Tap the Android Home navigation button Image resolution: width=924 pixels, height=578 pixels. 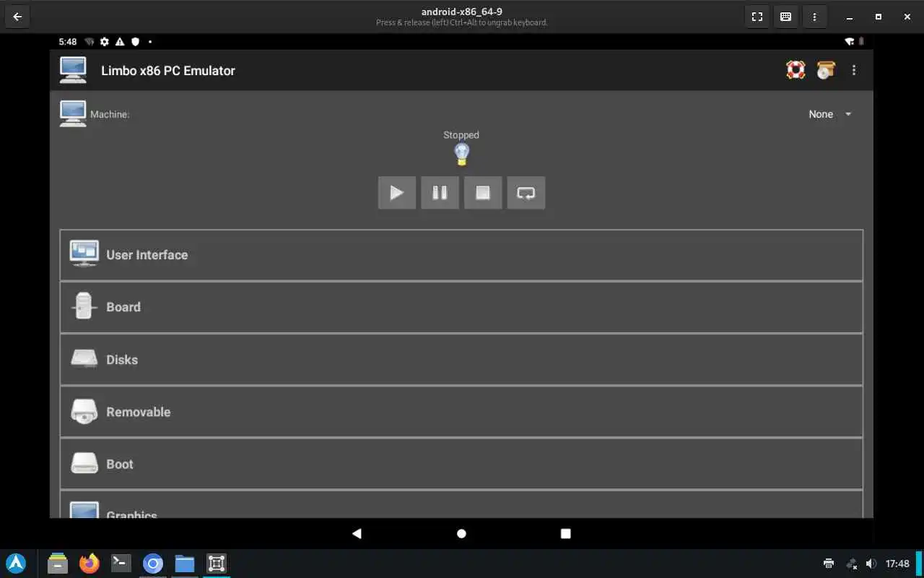pyautogui.click(x=461, y=533)
